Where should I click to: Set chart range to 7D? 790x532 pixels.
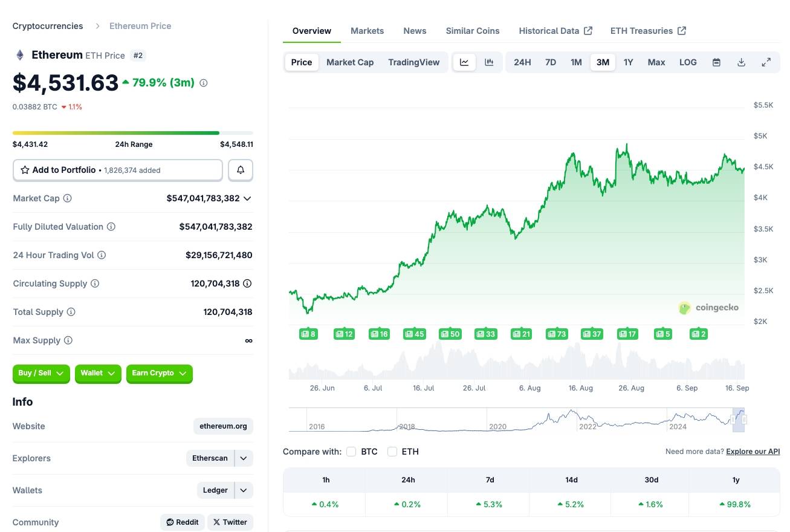coord(551,62)
